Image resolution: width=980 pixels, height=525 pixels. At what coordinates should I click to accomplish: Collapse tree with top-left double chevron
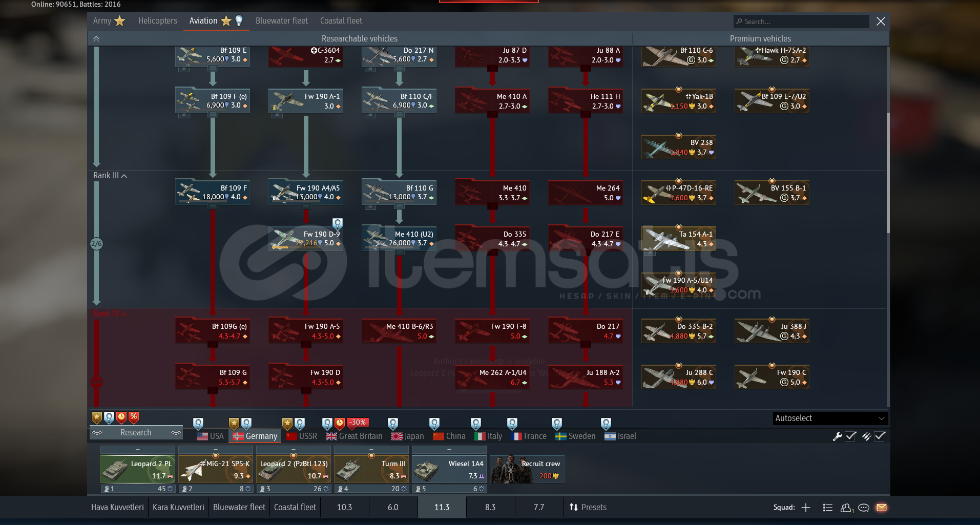tap(96, 39)
